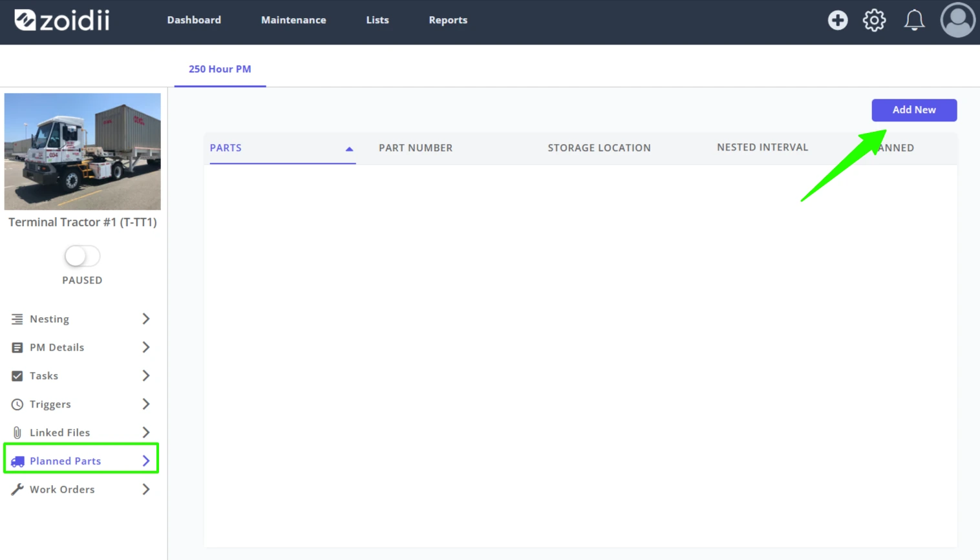
Task: Open the settings gear icon
Action: [x=874, y=20]
